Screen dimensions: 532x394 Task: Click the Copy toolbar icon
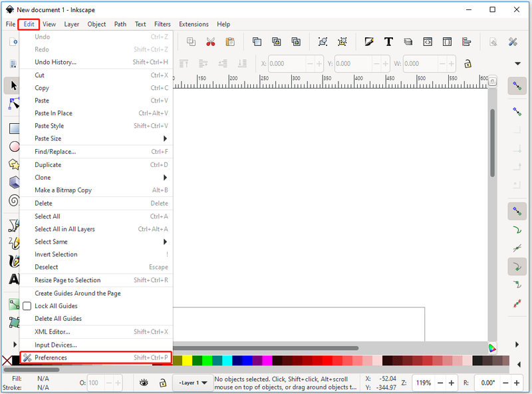[x=191, y=42]
